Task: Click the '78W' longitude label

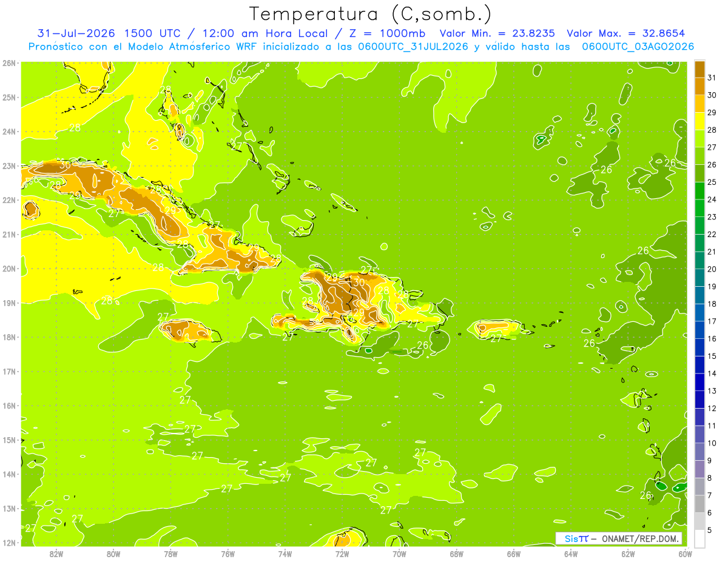Action: [x=170, y=554]
